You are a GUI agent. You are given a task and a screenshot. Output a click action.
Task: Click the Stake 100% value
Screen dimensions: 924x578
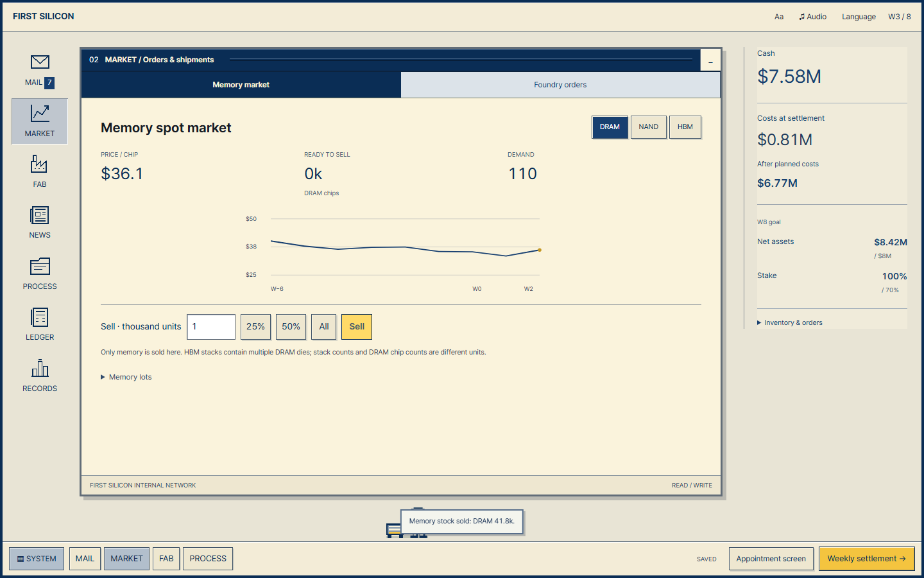(x=894, y=276)
